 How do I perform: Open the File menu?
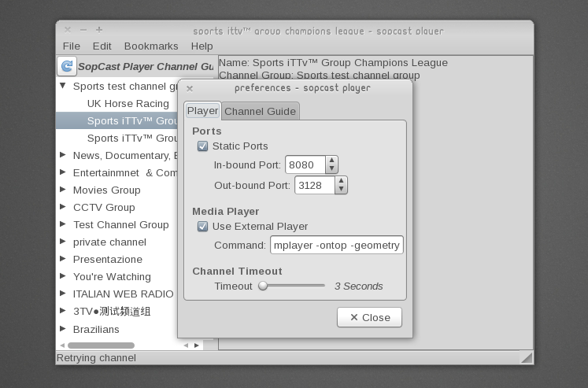coord(72,46)
